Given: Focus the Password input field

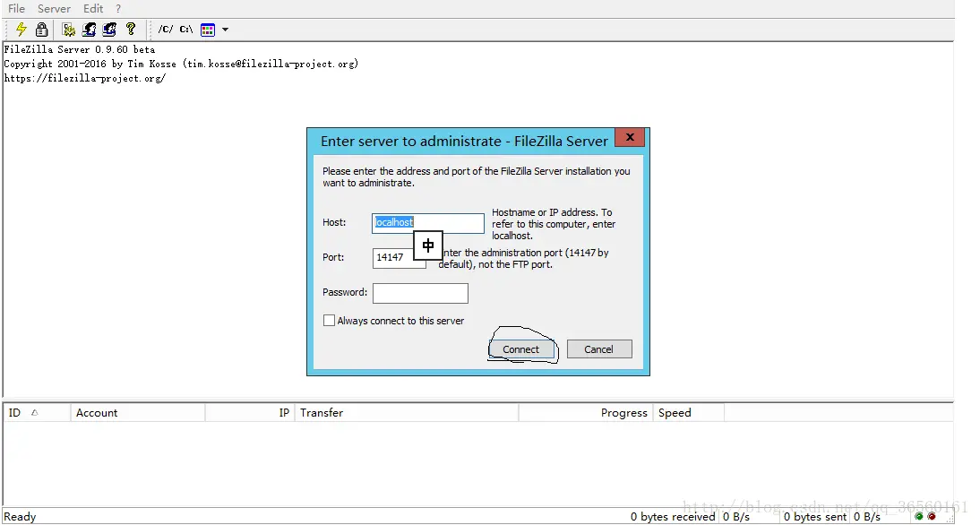Looking at the screenshot, I should point(420,293).
